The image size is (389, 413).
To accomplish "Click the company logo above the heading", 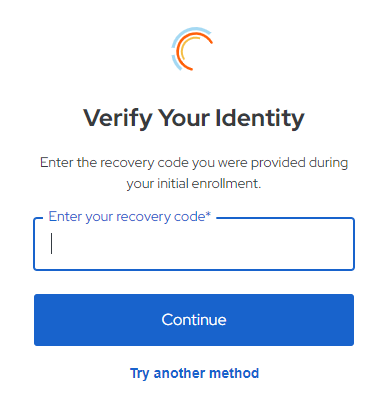I will [192, 49].
